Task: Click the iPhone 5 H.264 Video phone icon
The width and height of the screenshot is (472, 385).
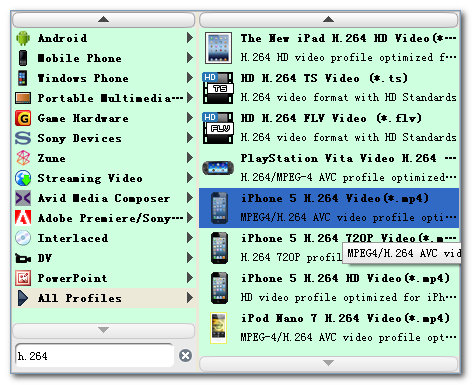Action: point(219,208)
